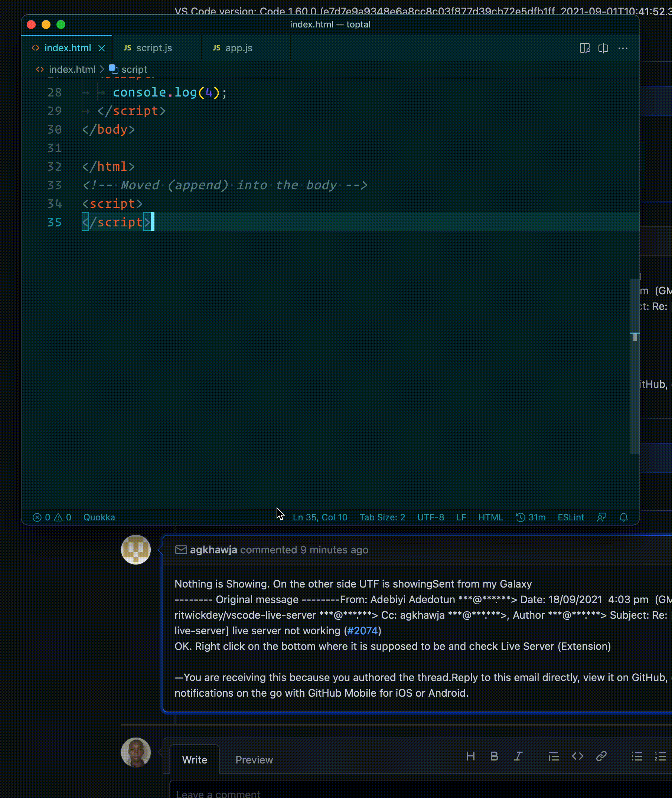Click the breadcrumb chevron separator

pyautogui.click(x=102, y=69)
